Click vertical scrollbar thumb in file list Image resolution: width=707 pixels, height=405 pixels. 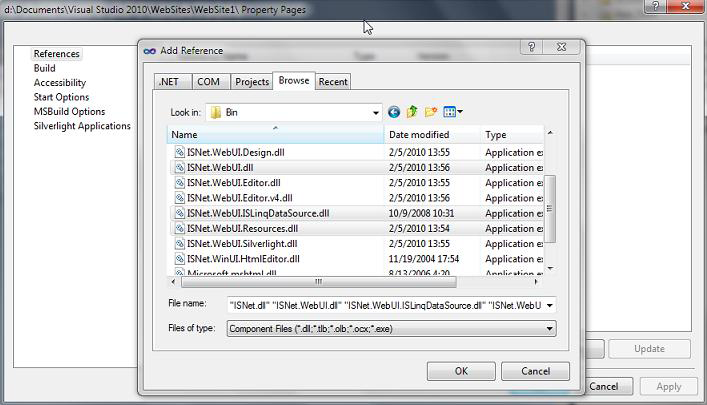[x=550, y=209]
